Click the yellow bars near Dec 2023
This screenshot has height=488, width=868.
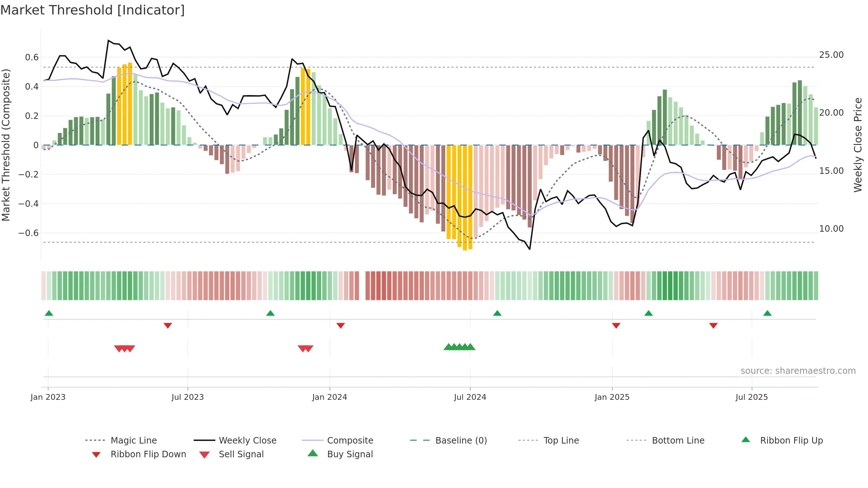pyautogui.click(x=306, y=107)
